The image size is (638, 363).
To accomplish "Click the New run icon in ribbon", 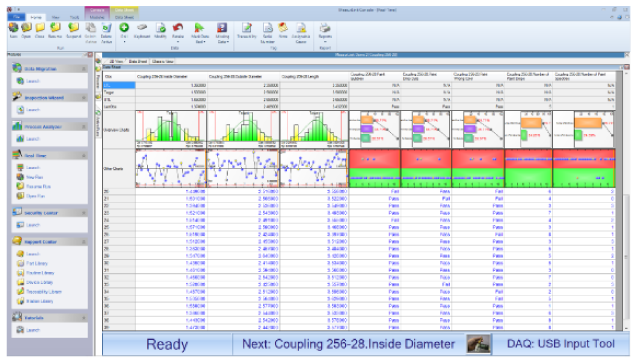I will tap(13, 28).
